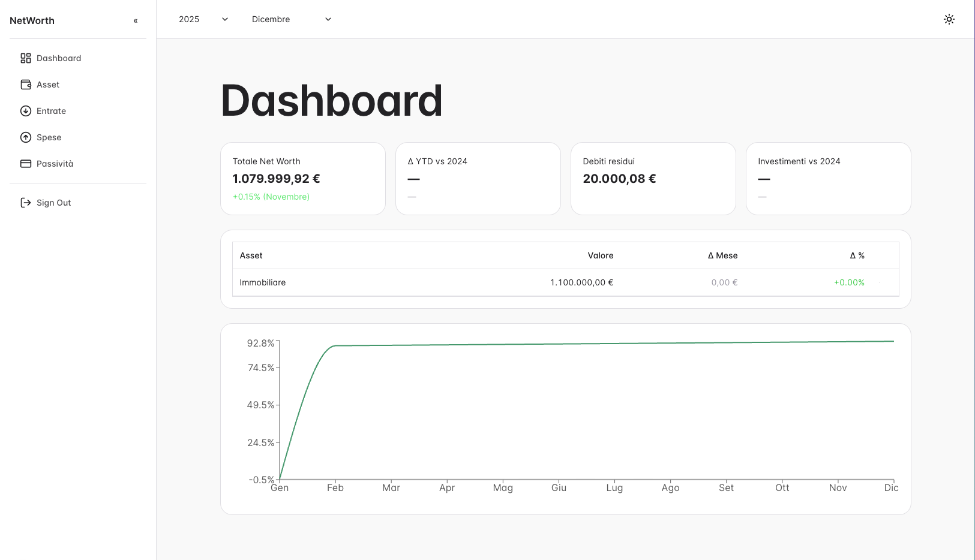Click the Entrate down-arrow circle icon
975x560 pixels.
coord(26,111)
